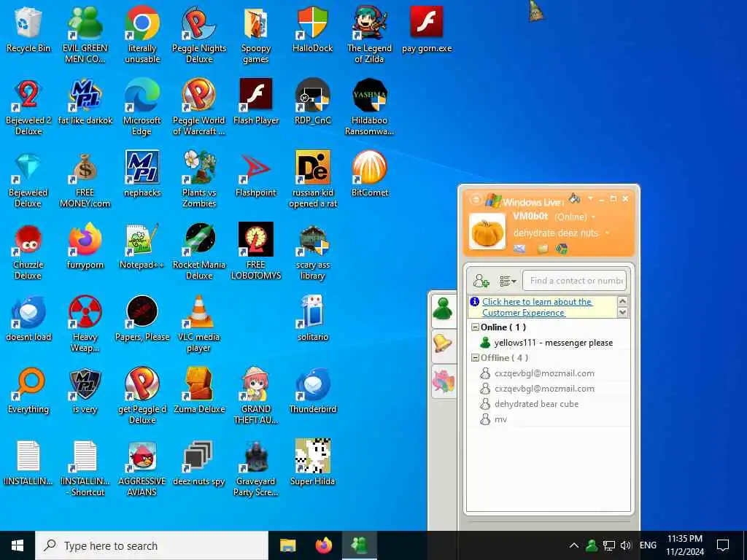747x560 pixels.
Task: Switch to the green buddy contacts tab
Action: 444,309
